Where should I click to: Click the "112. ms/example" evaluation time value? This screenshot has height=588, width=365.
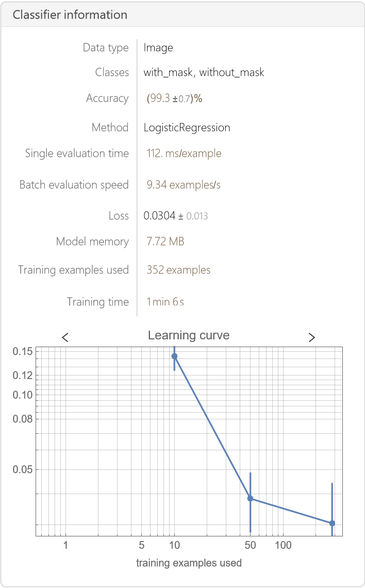[184, 153]
